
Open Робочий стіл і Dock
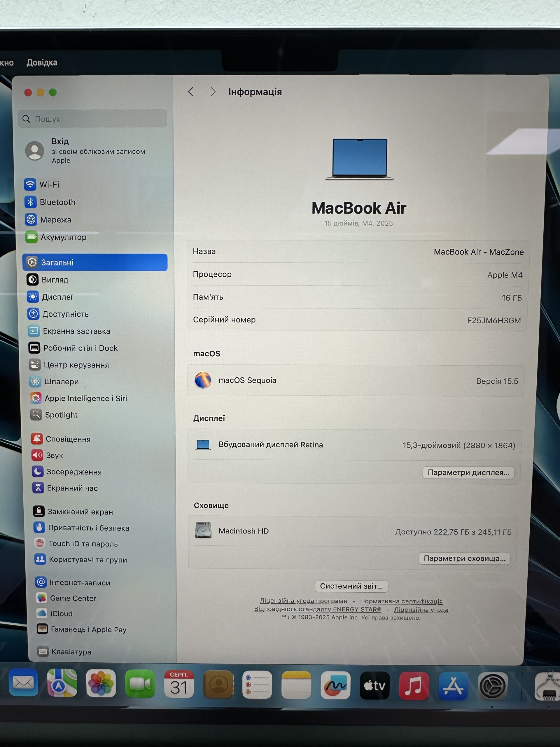tap(73, 348)
